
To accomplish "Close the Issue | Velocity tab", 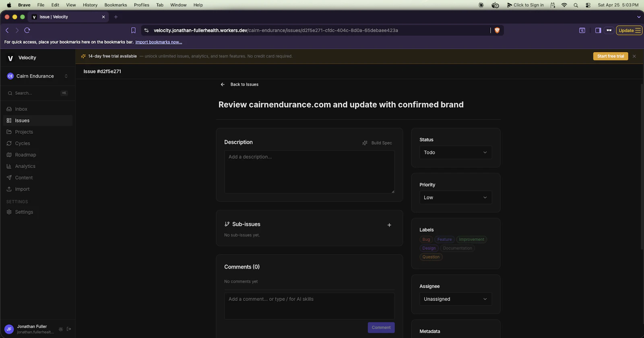I will [x=103, y=17].
